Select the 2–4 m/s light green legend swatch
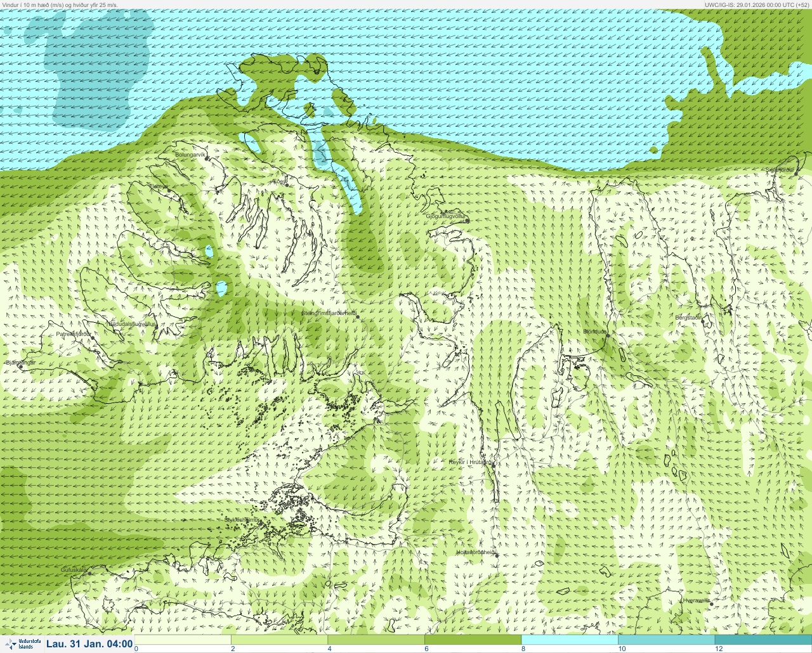The image size is (812, 653). pos(279,640)
